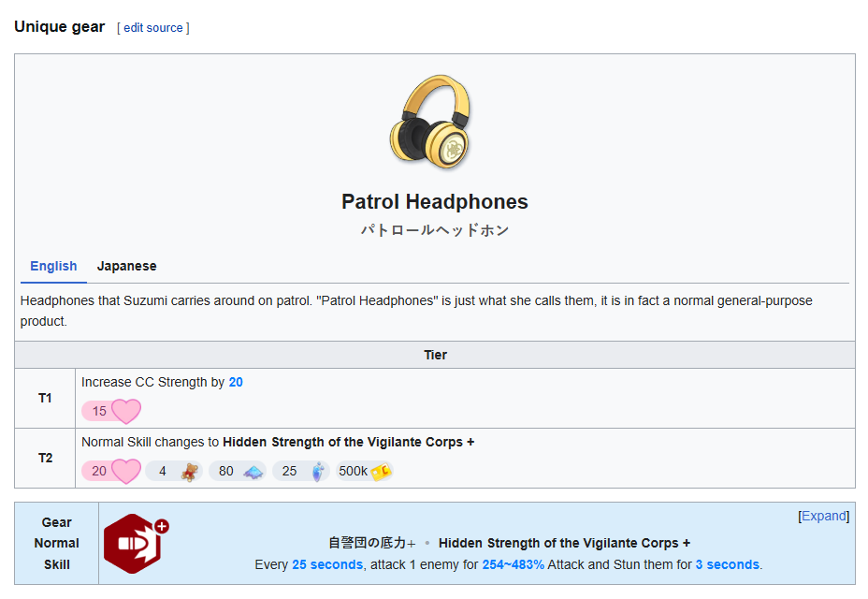868x599 pixels.
Task: Click the T2 row label
Action: tap(45, 458)
